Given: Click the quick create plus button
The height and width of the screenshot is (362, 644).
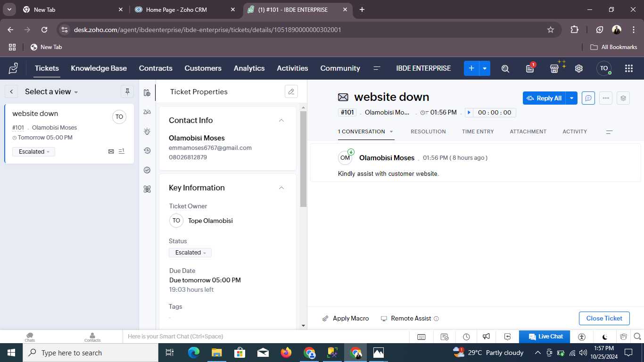Looking at the screenshot, I should click(x=471, y=68).
